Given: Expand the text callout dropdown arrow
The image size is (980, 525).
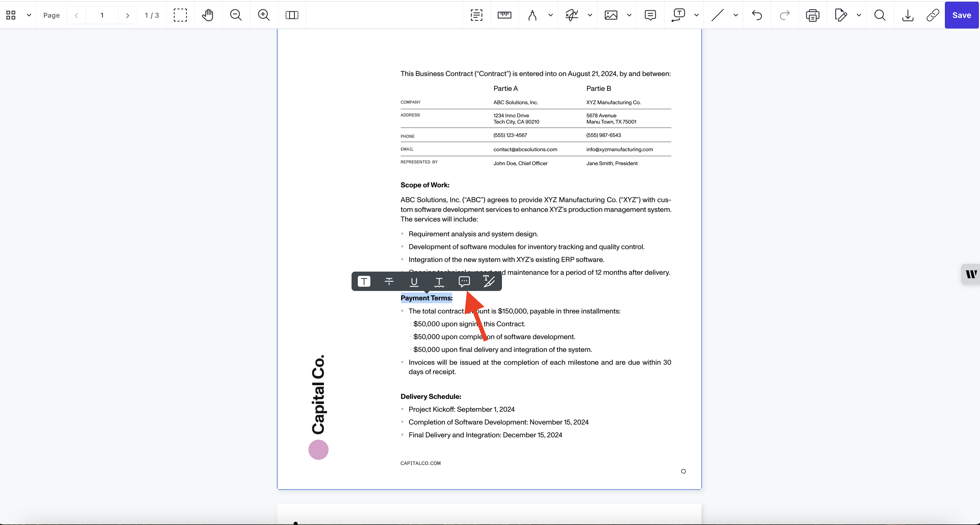Looking at the screenshot, I should [697, 15].
